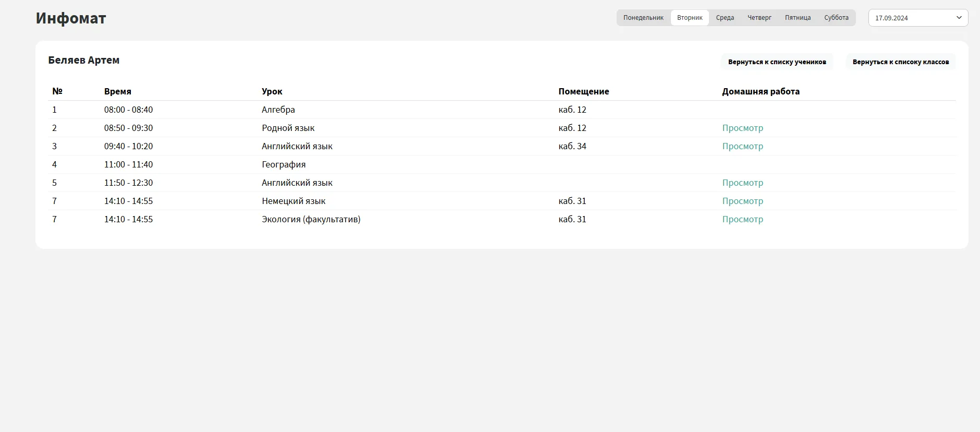Click the География lesson row
The width and height of the screenshot is (980, 432).
(x=284, y=164)
